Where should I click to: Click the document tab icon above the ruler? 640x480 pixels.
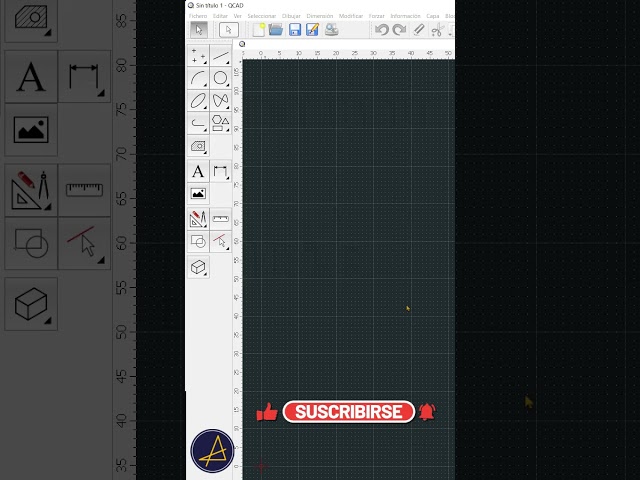coord(242,44)
